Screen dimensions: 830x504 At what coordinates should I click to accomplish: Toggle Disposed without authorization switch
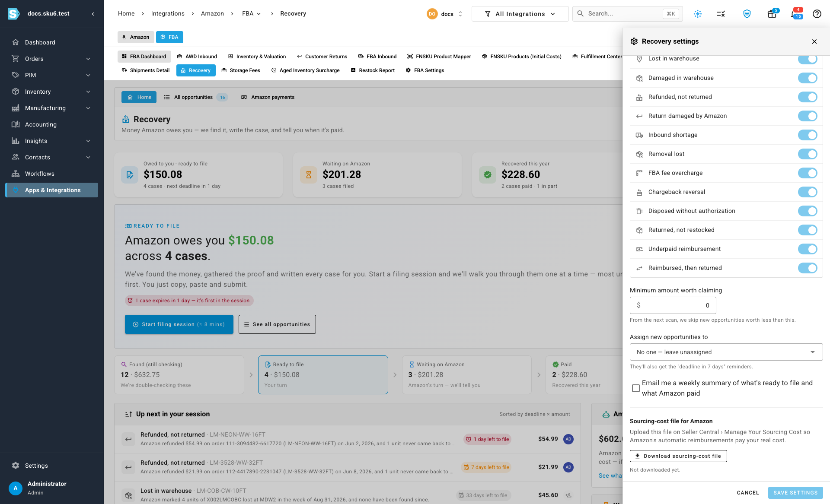(x=808, y=211)
